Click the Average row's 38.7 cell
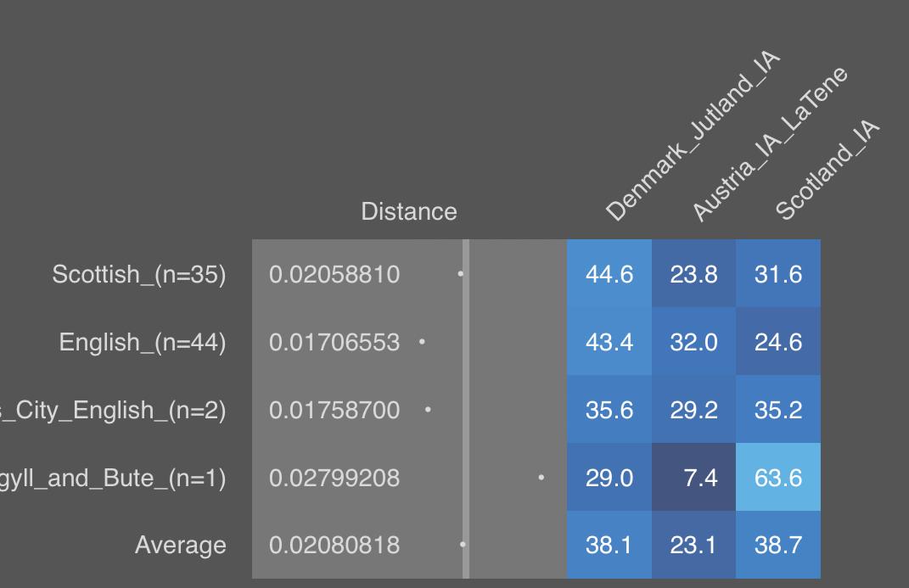Image resolution: width=909 pixels, height=588 pixels. tap(778, 545)
